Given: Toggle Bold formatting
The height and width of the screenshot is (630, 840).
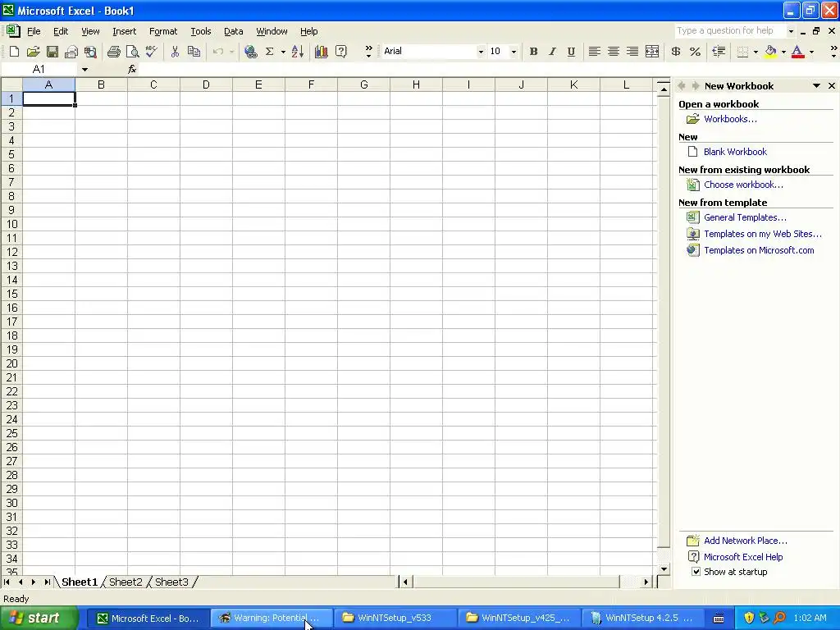Looking at the screenshot, I should 533,52.
